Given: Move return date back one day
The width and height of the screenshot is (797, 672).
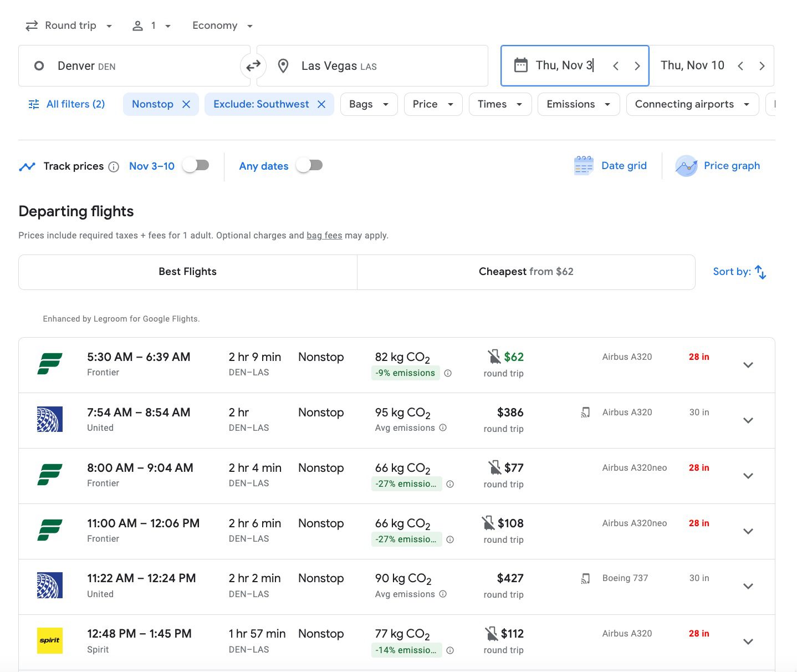Looking at the screenshot, I should [740, 66].
